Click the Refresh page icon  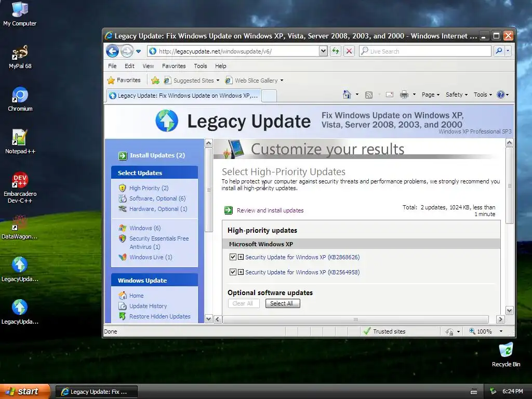tap(336, 51)
